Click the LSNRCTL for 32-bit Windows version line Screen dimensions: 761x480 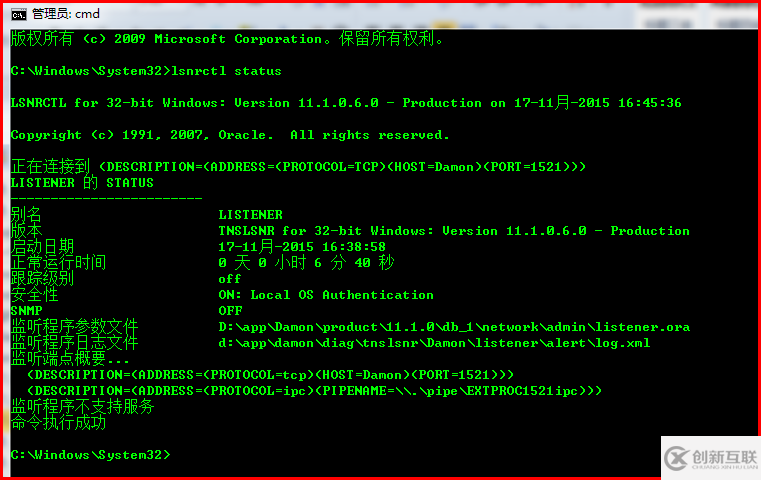click(x=346, y=103)
